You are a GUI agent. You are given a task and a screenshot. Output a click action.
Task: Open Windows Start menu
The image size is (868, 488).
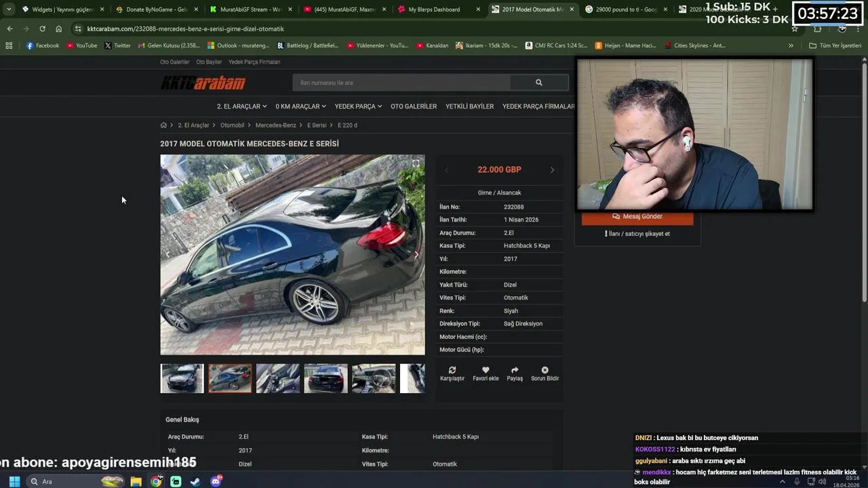pyautogui.click(x=14, y=481)
